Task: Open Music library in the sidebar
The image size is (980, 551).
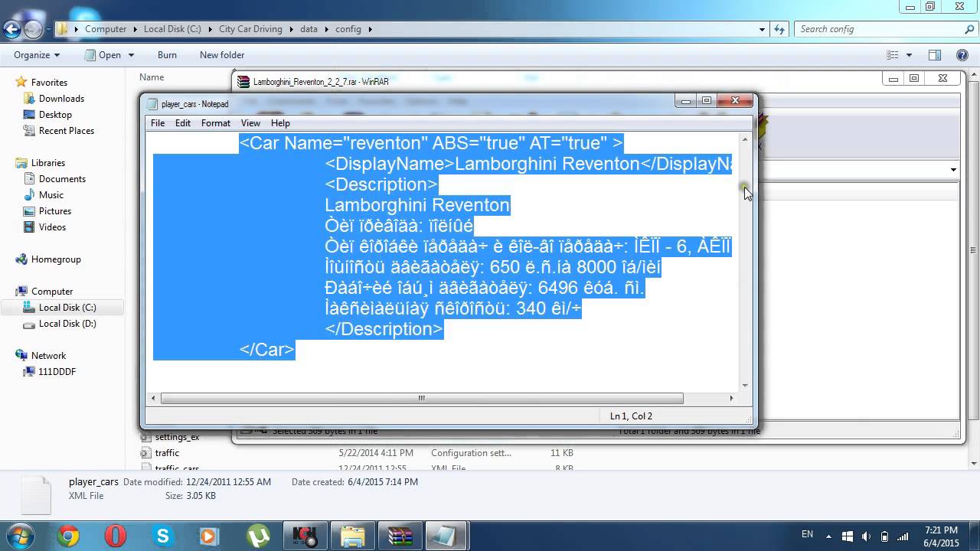Action: point(51,195)
